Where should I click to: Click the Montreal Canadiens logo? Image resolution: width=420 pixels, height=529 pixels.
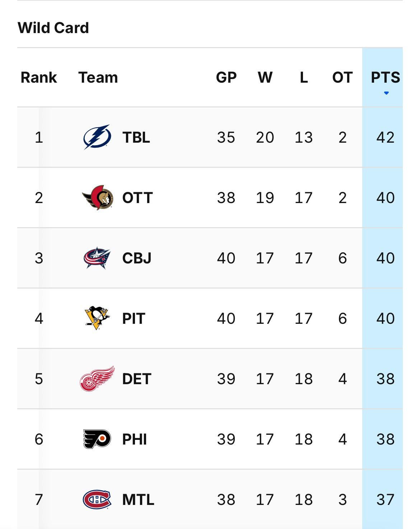97,499
